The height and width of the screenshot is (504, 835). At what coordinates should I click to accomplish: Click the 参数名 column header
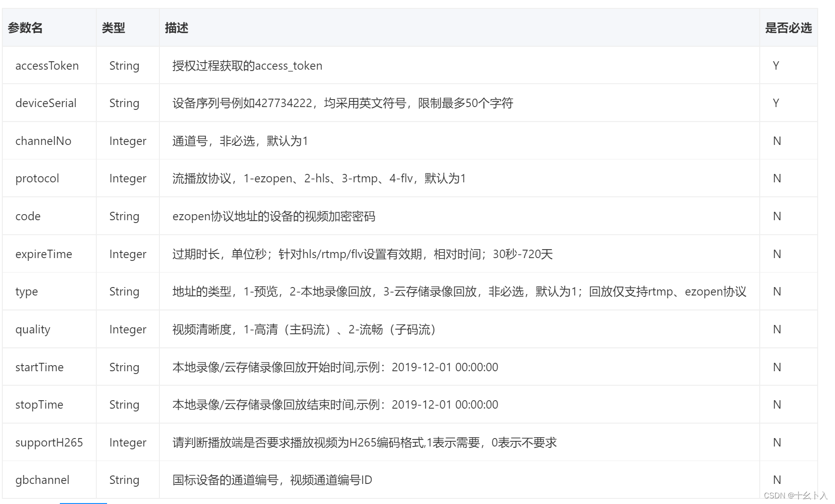25,28
